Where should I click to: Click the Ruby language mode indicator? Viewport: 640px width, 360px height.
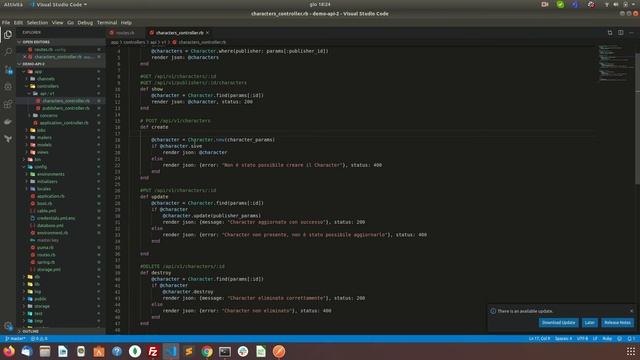(607, 339)
